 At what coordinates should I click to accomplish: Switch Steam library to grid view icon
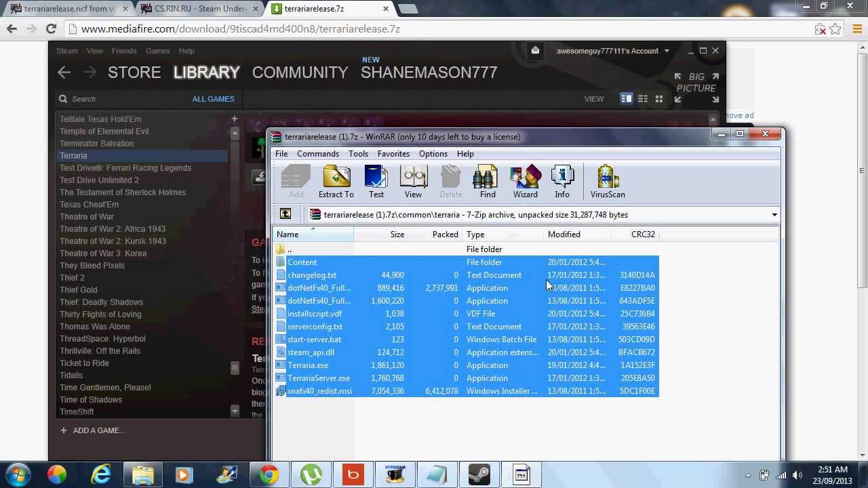coord(658,99)
